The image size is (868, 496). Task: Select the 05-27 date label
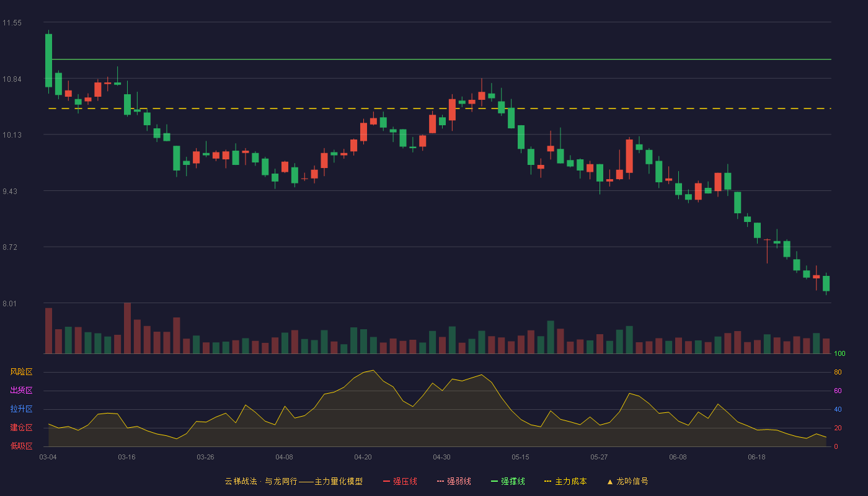599,457
